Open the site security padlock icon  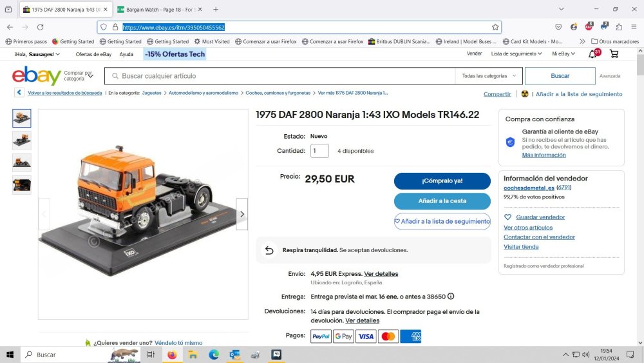(115, 27)
